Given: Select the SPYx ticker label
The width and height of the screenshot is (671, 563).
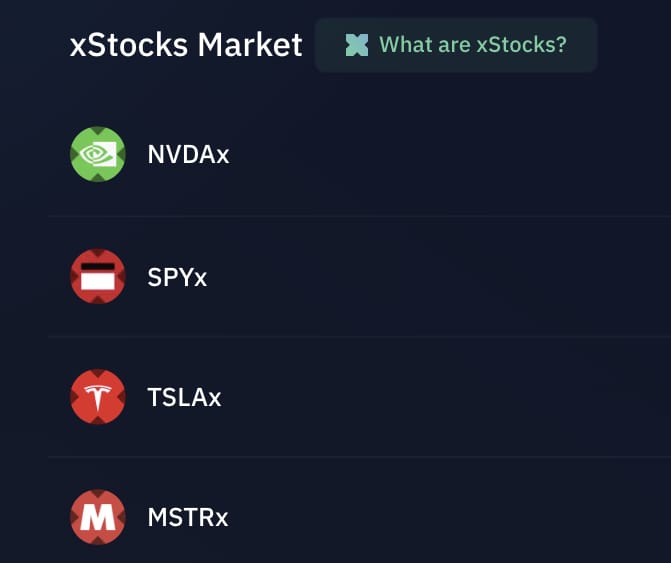Looking at the screenshot, I should tap(177, 277).
